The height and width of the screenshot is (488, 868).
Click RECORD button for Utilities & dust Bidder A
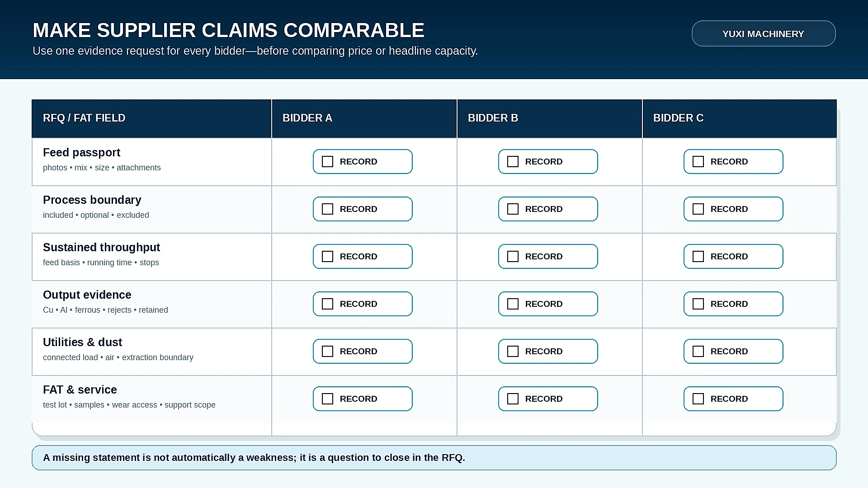click(363, 352)
